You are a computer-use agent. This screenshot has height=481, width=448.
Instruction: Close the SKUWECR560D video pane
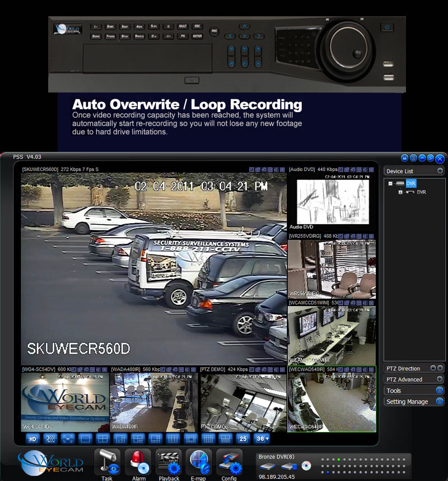click(282, 169)
